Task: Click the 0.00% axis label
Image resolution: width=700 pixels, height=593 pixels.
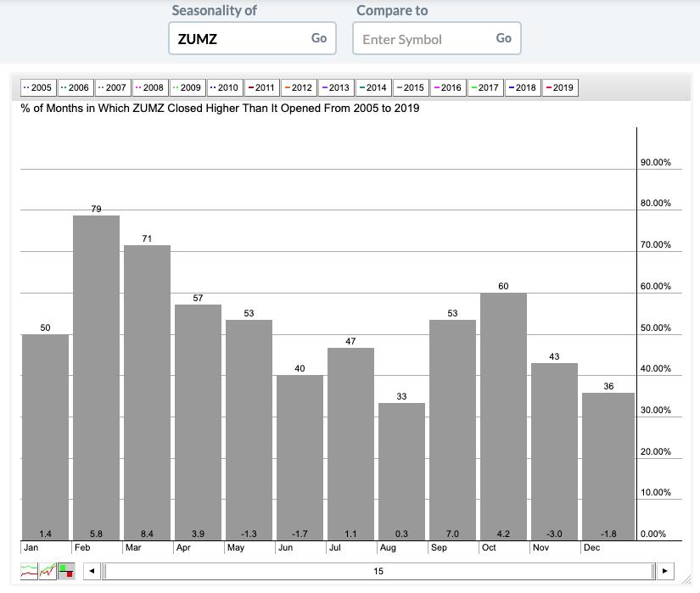Action: coord(653,534)
